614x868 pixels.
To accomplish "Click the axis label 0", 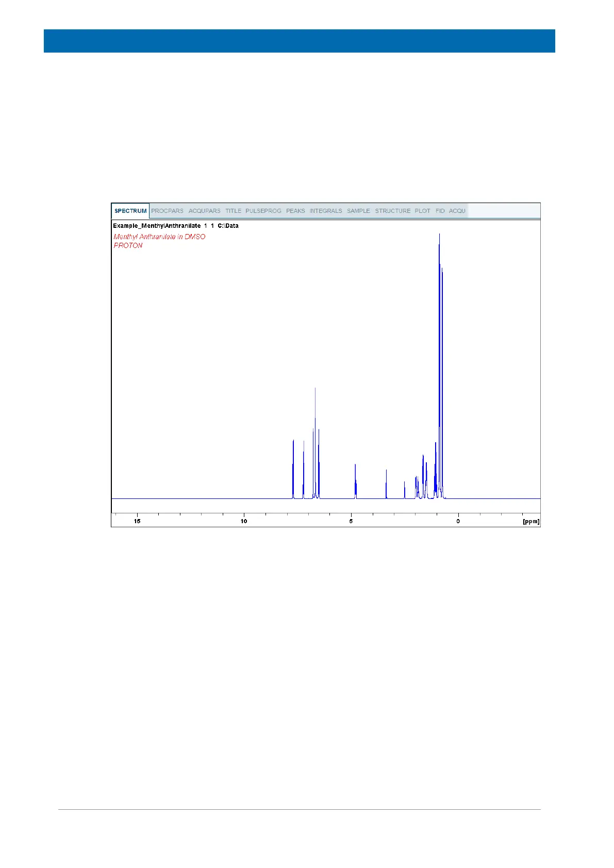I will tap(458, 521).
